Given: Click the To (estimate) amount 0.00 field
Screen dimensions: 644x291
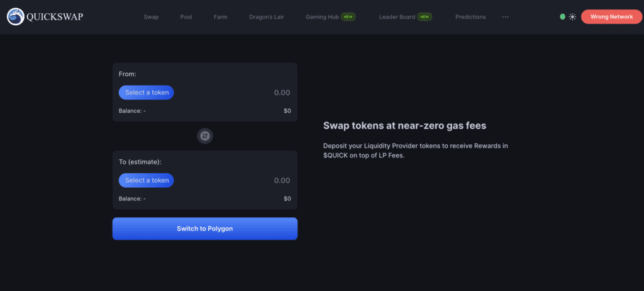Looking at the screenshot, I should point(282,180).
